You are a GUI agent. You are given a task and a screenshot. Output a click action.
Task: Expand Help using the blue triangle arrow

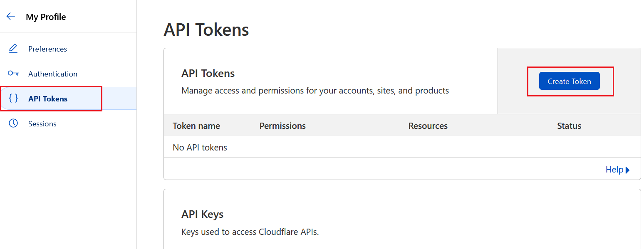628,170
